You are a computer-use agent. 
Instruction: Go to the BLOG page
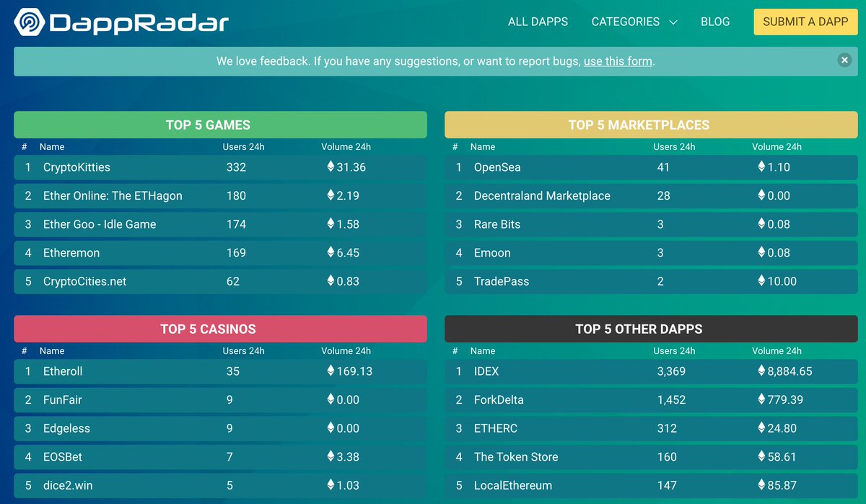pyautogui.click(x=715, y=22)
